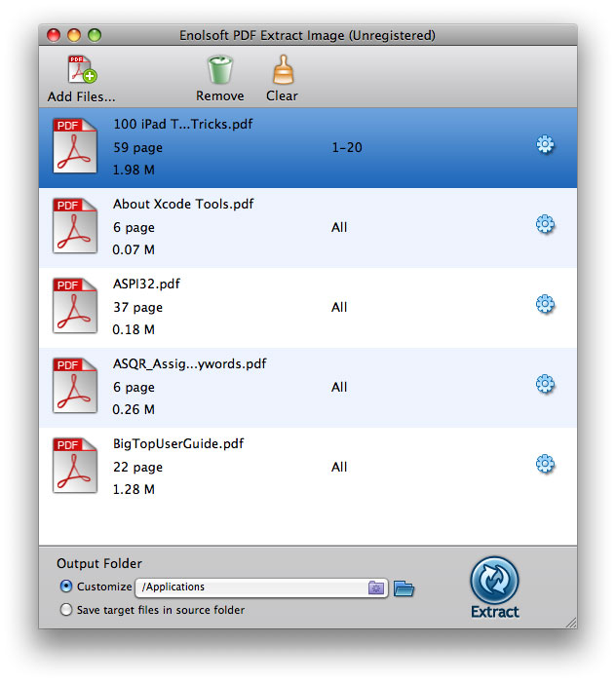
Task: Click the purple folder icon in path field
Action: pos(376,588)
